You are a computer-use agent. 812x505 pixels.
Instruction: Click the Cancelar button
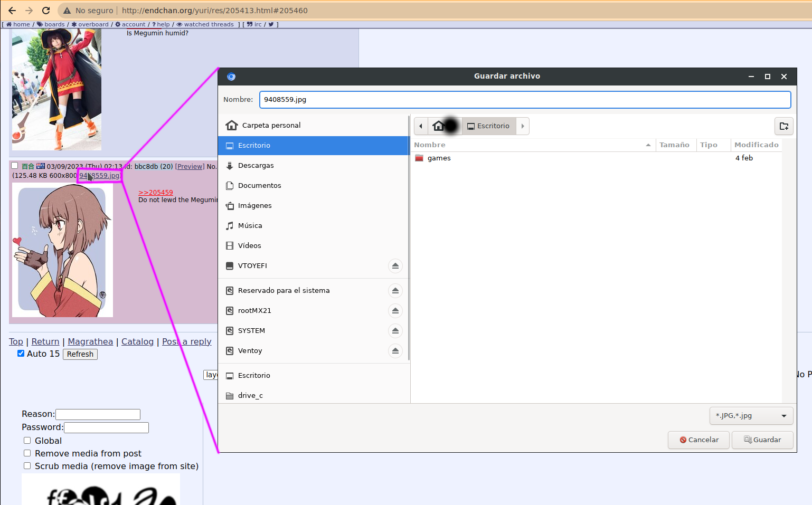[x=698, y=440]
